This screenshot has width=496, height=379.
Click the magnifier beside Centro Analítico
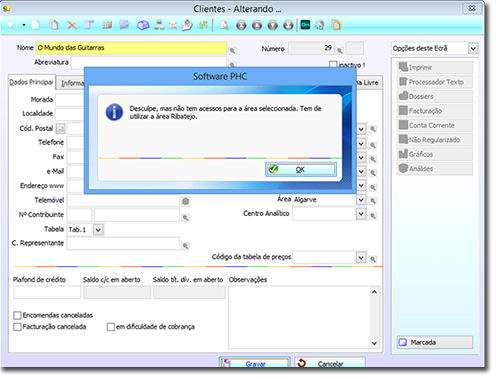373,216
